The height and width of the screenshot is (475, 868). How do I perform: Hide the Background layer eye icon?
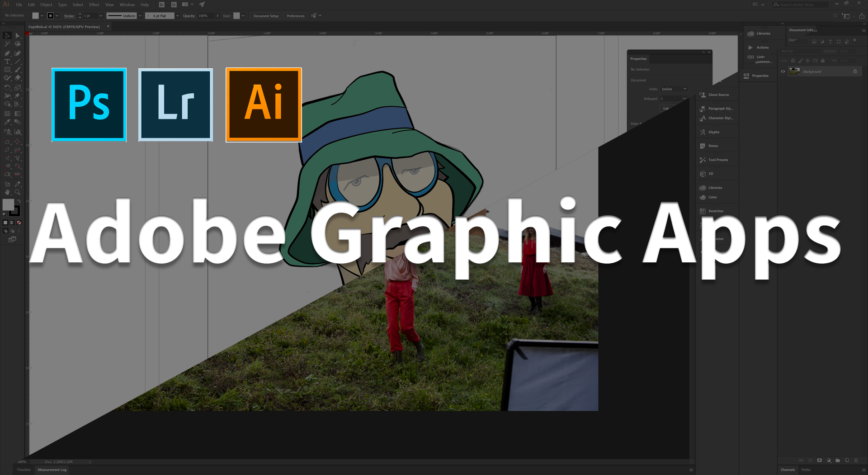(x=783, y=71)
